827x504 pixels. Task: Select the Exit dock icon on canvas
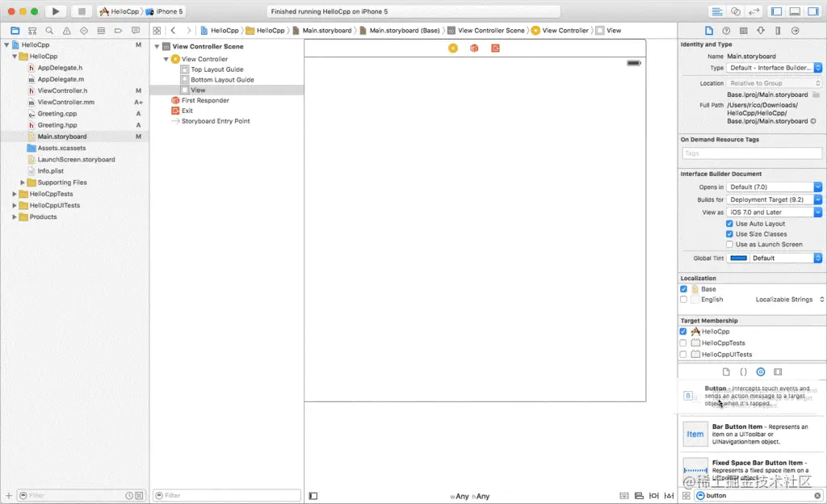[495, 48]
